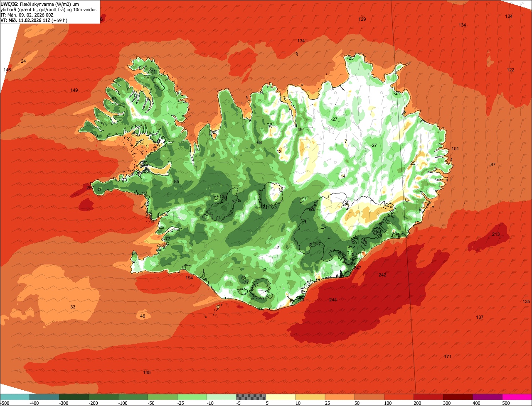
Task: Click the map value '149'
Action: point(74,90)
